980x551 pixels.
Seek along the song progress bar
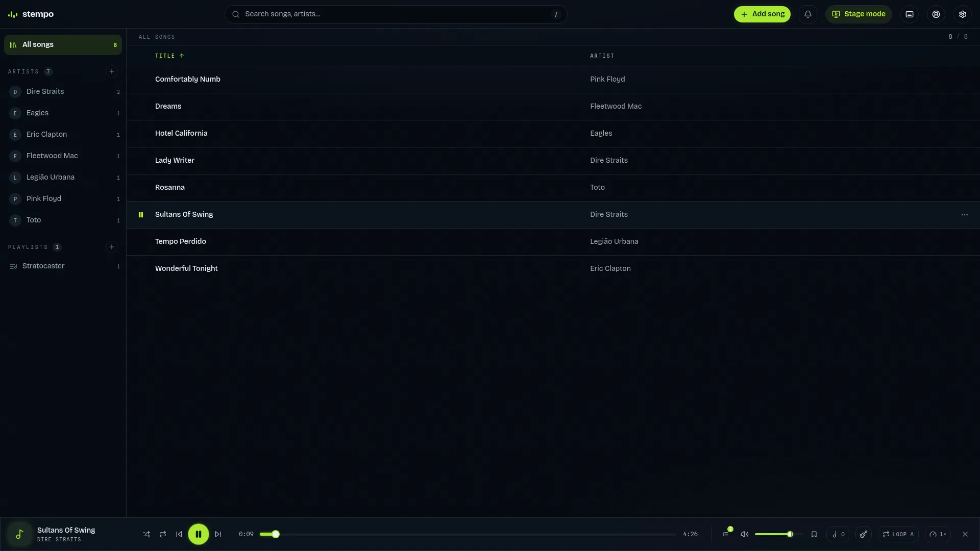coord(468,534)
